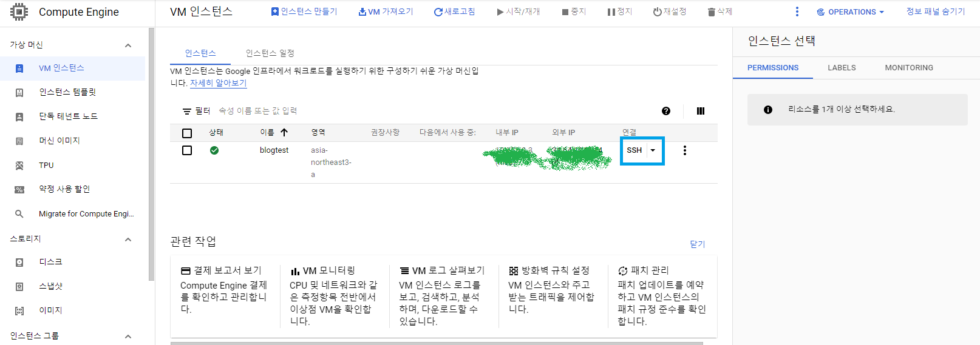Click 새로고침 refresh button

(x=454, y=12)
